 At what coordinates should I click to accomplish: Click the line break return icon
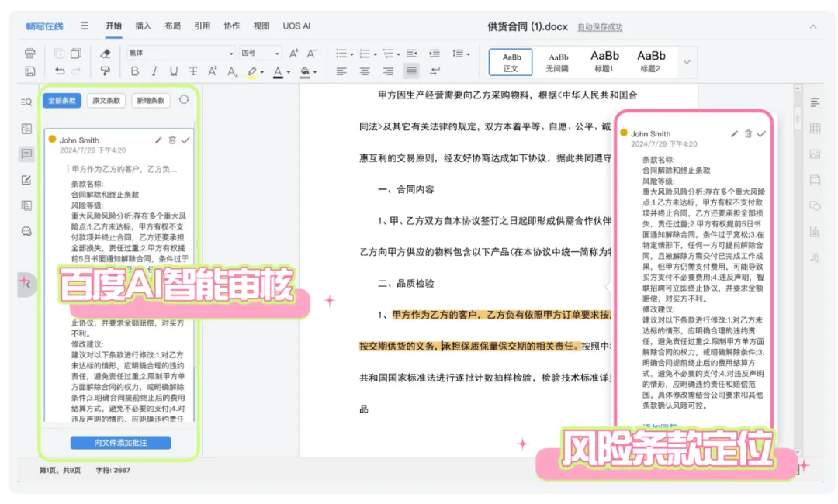435,71
